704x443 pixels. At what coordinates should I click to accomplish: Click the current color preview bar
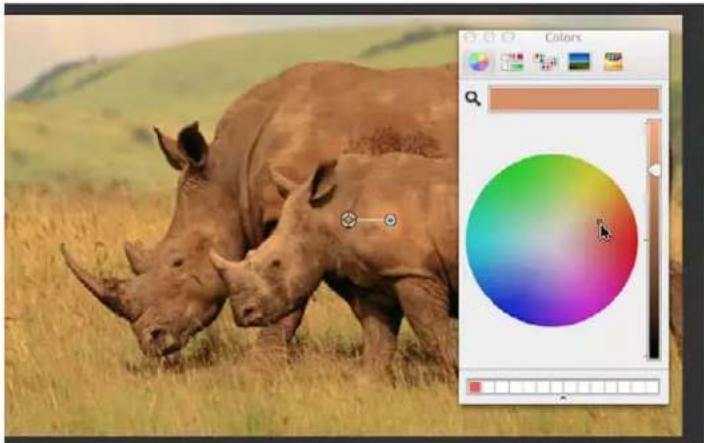pyautogui.click(x=574, y=99)
